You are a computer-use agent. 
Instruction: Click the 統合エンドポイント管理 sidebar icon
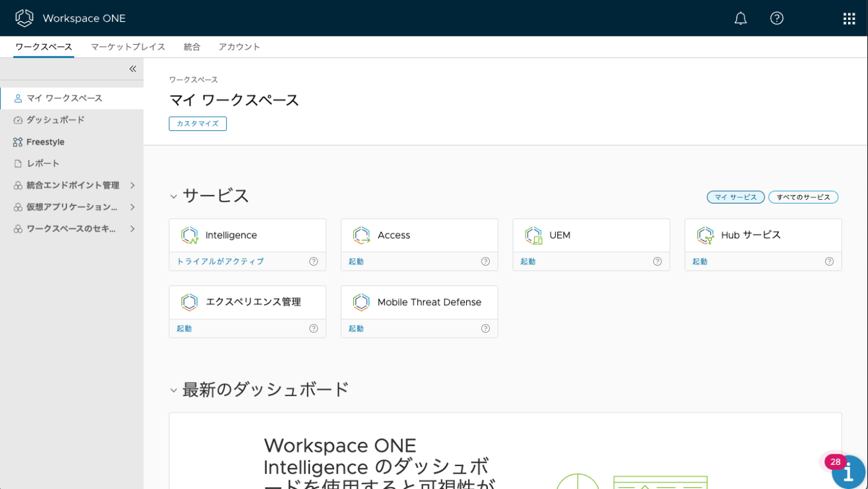18,185
